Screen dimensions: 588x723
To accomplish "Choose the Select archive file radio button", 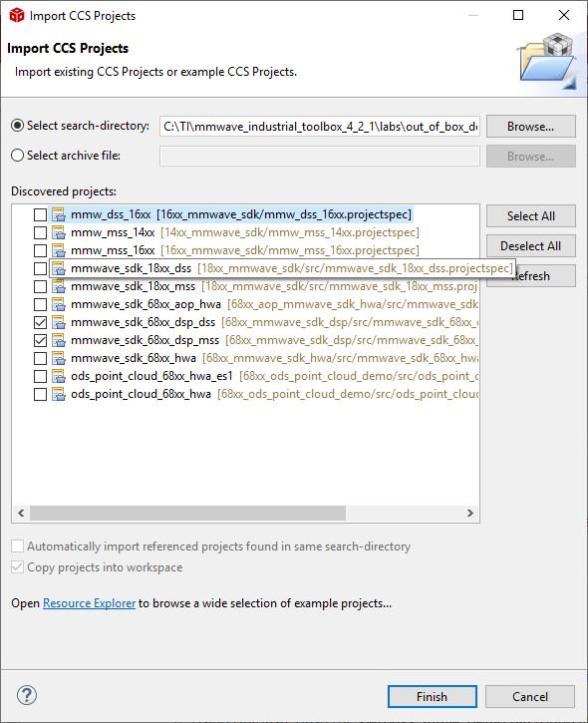I will tap(18, 156).
